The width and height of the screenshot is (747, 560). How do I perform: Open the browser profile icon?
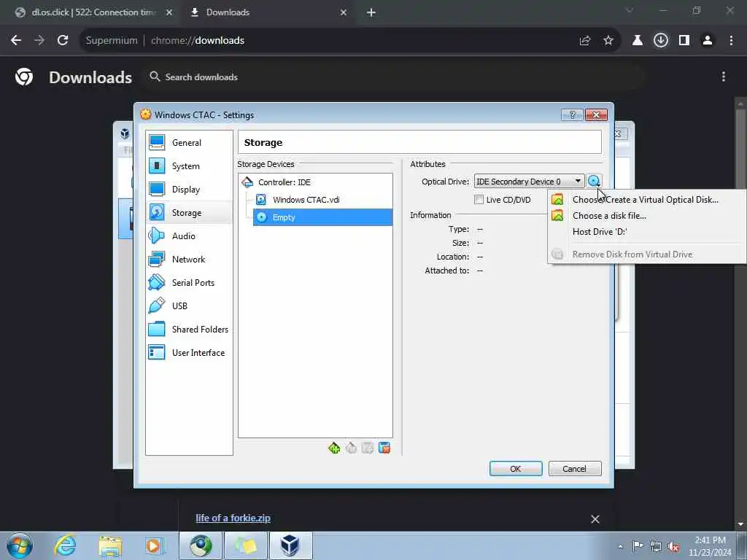708,41
